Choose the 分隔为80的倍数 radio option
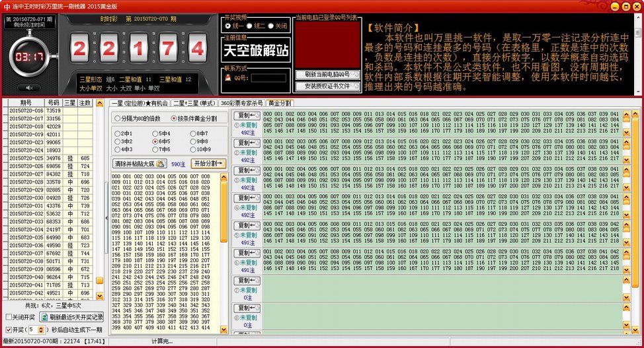Viewport: 644px width, 348px height. (117, 119)
